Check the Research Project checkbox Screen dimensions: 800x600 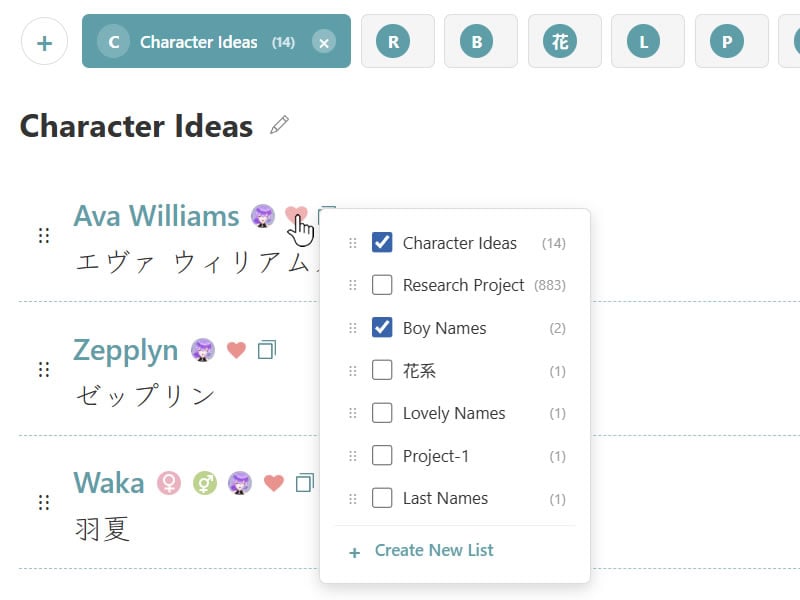383,285
